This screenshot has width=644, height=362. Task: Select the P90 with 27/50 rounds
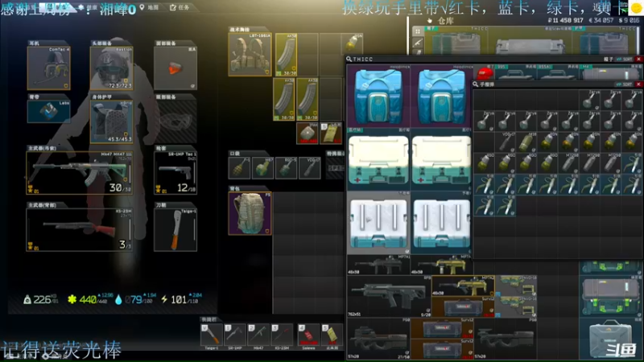tap(378, 339)
